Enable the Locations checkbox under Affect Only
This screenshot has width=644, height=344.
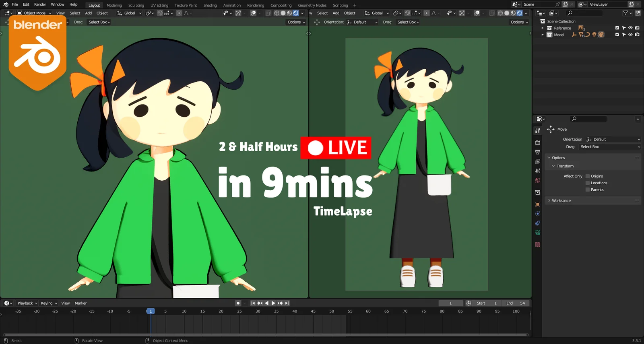588,183
